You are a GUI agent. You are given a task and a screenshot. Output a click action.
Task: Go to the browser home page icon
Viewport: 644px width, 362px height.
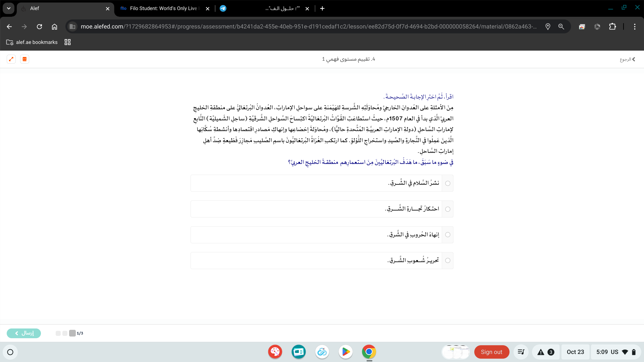tap(54, 26)
